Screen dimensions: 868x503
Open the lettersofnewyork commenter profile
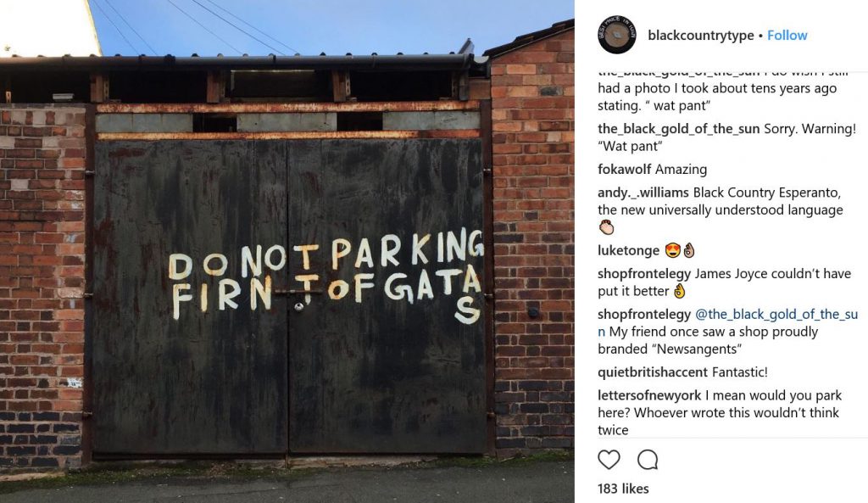[649, 395]
